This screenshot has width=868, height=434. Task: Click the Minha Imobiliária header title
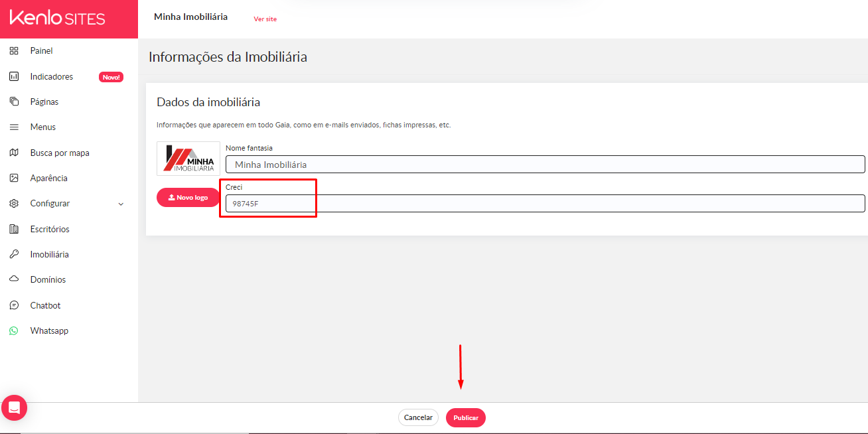point(190,17)
